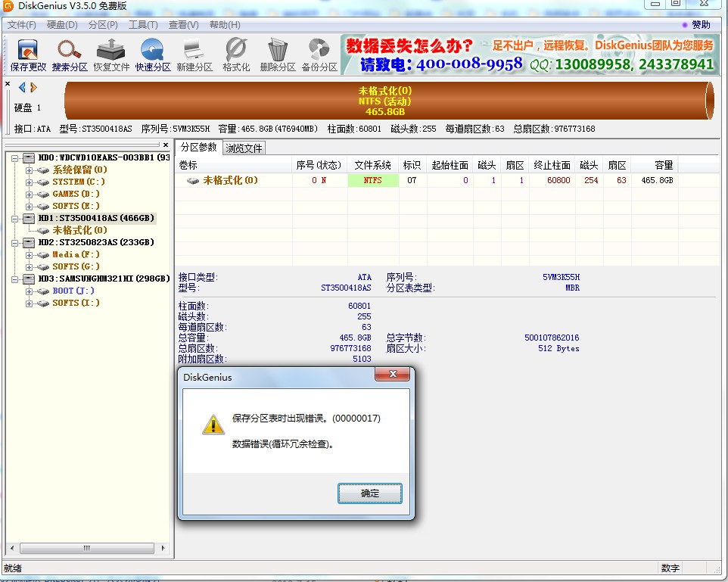Screen dimensions: 728x582
Task: Click the orange partition bar 未格式化(0)
Action: 389,101
